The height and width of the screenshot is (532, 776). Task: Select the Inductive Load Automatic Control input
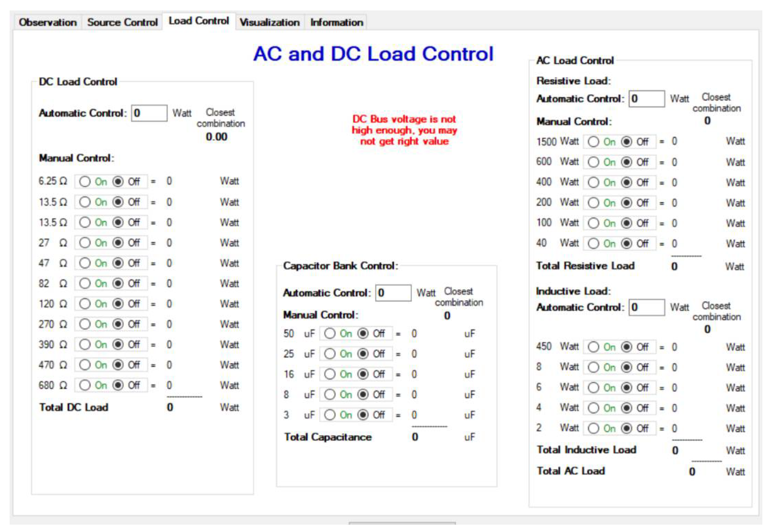click(646, 307)
